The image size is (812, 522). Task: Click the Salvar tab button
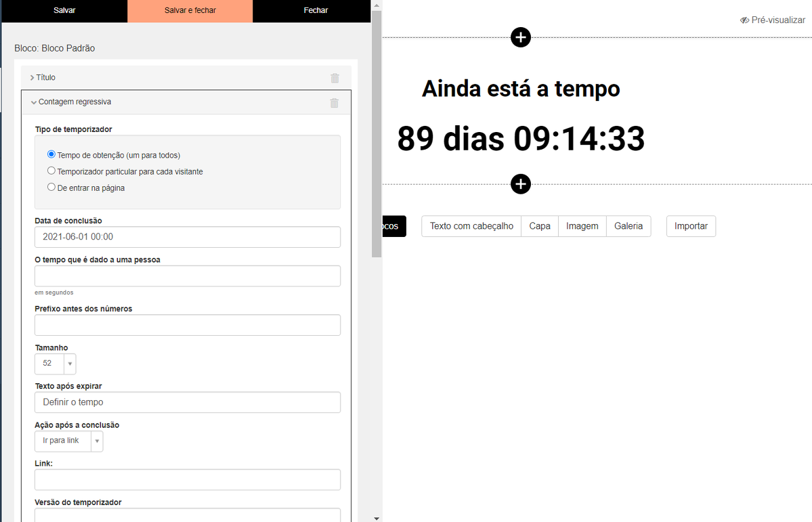click(x=64, y=11)
